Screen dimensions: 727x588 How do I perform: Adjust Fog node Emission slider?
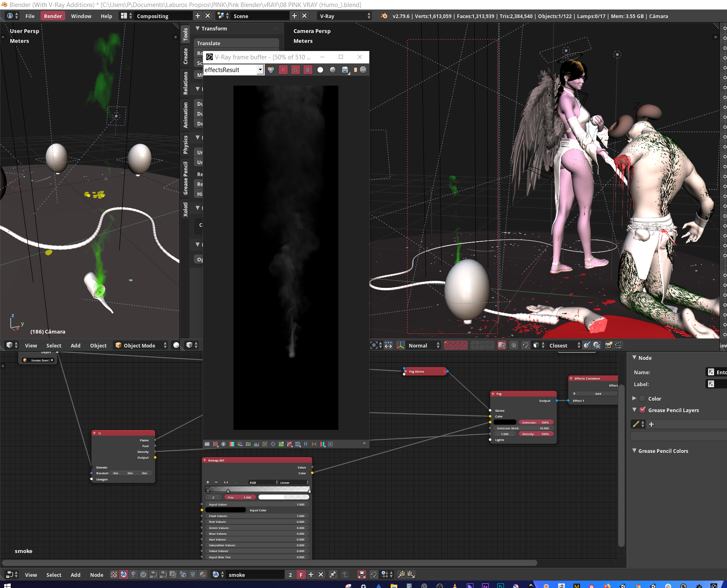click(x=536, y=422)
